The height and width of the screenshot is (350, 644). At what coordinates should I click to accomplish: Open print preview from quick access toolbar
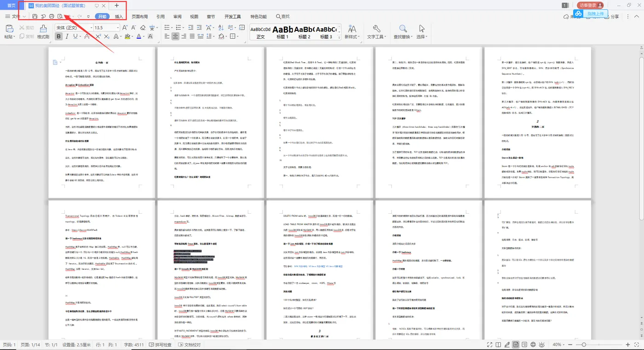pos(60,17)
